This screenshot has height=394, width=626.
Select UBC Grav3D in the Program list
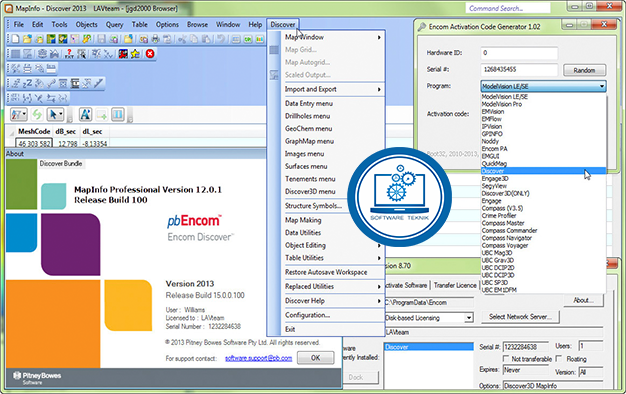coord(543,260)
